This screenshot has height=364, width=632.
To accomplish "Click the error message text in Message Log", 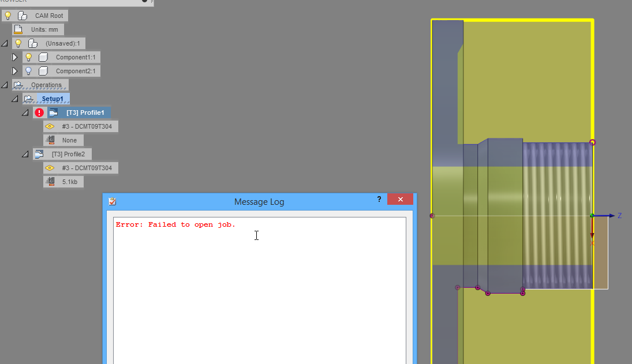I will pyautogui.click(x=174, y=224).
